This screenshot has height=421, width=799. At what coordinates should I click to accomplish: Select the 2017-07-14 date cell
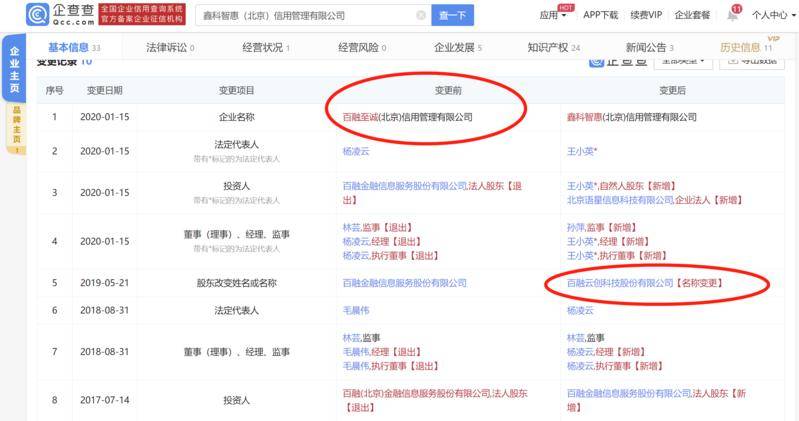pos(104,401)
